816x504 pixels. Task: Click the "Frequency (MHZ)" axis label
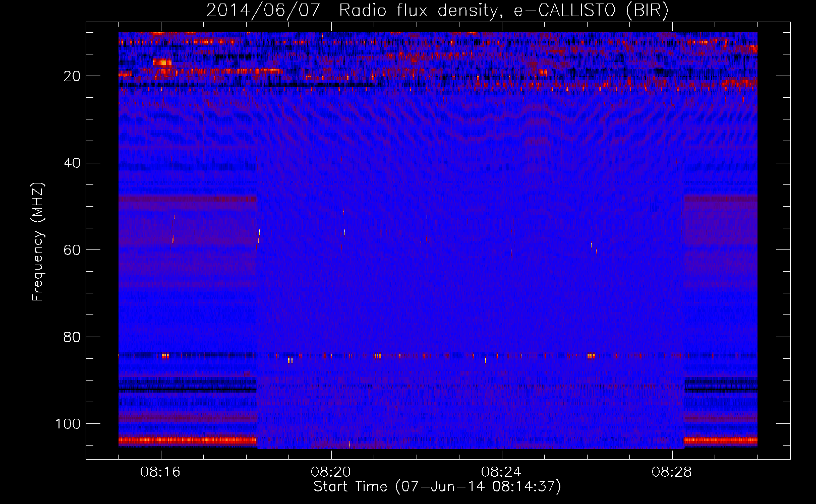click(38, 242)
